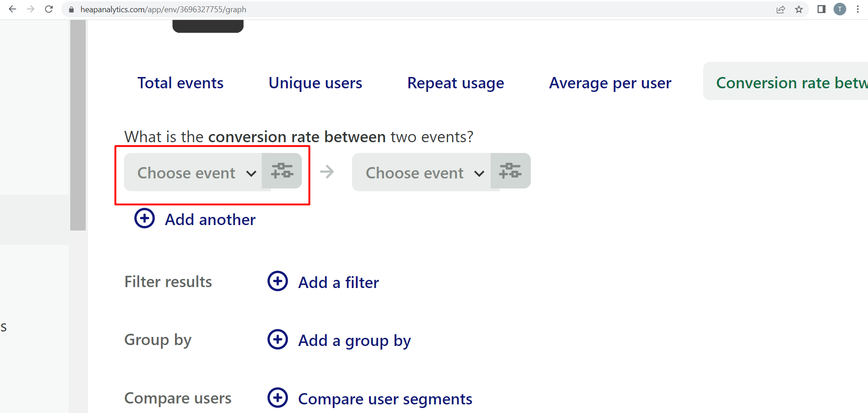The image size is (868, 413).
Task: Switch to the Average per user tab
Action: (x=610, y=83)
